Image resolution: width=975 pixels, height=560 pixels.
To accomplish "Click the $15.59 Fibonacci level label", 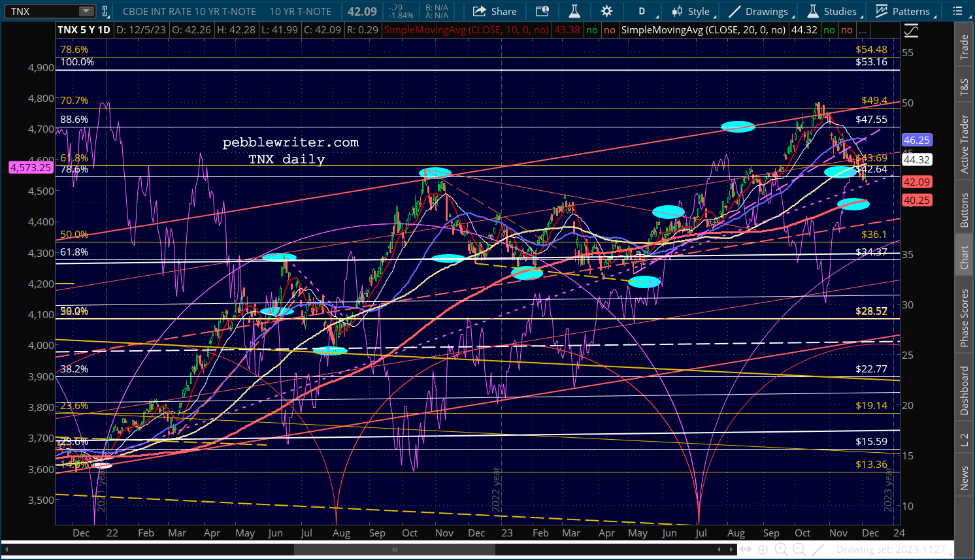I will [871, 441].
